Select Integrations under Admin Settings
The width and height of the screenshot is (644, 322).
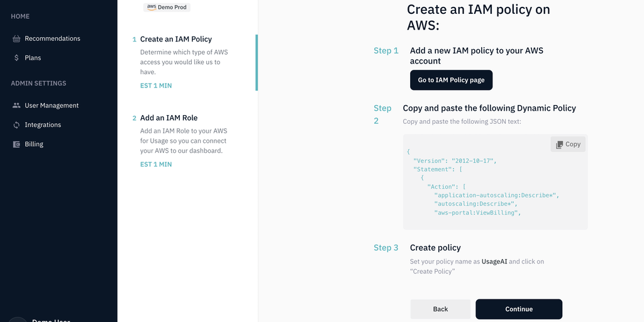[x=43, y=125]
